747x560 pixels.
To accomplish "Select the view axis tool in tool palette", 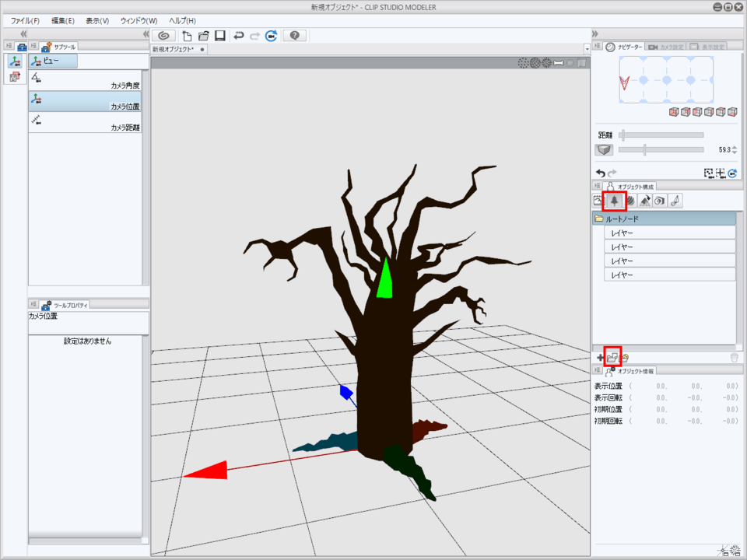I will (x=16, y=61).
